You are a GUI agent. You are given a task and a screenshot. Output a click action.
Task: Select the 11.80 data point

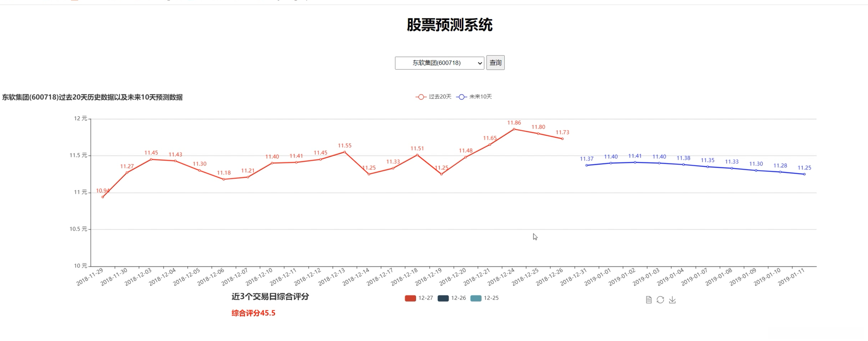pyautogui.click(x=538, y=133)
